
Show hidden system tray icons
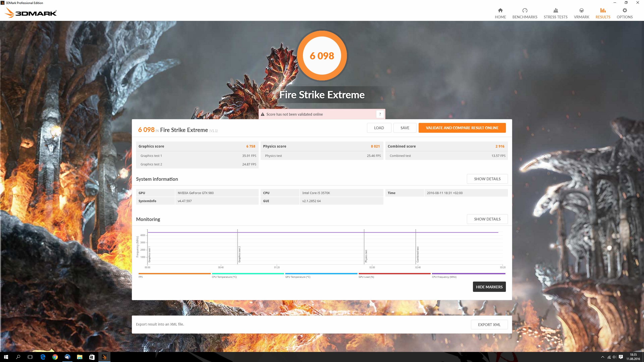point(602,357)
